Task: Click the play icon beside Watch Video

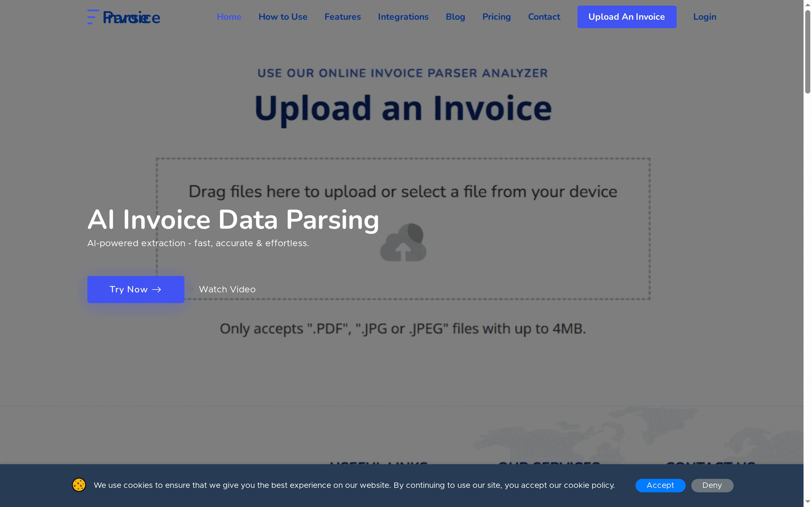Action: click(191, 289)
